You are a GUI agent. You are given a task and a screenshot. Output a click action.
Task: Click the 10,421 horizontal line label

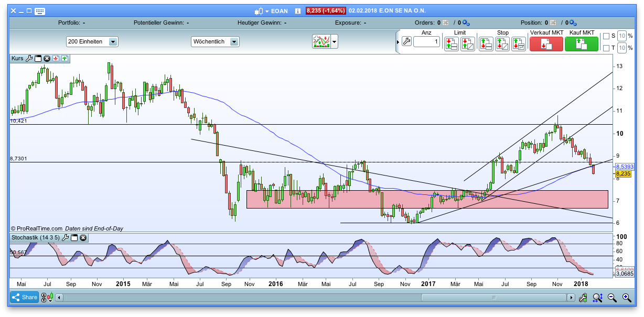[18, 121]
